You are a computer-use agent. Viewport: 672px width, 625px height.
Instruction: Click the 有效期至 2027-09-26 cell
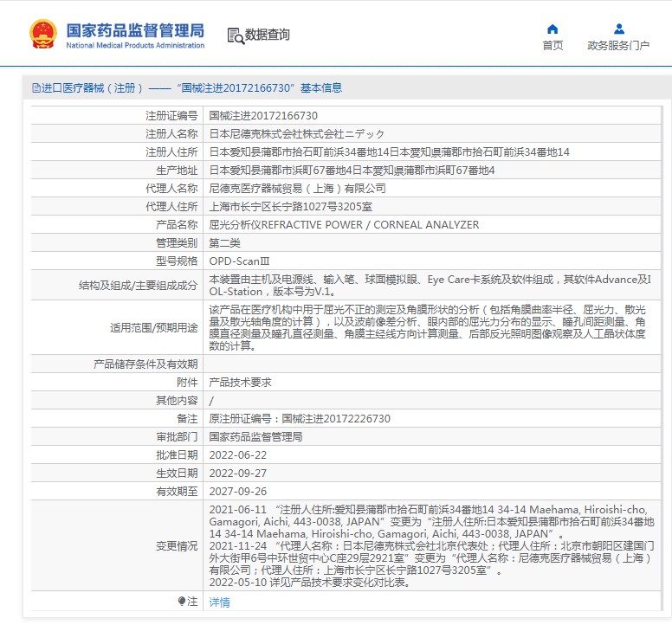(238, 492)
